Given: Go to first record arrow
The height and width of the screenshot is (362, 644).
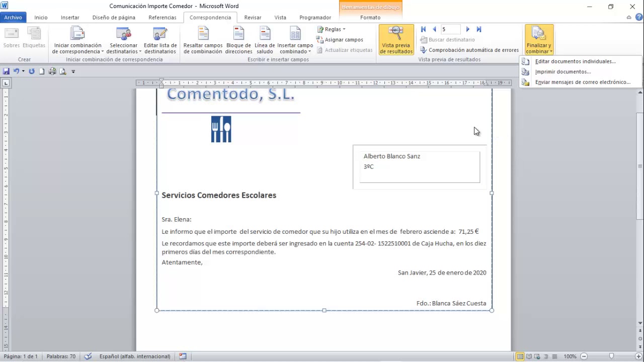Looking at the screenshot, I should click(x=423, y=30).
